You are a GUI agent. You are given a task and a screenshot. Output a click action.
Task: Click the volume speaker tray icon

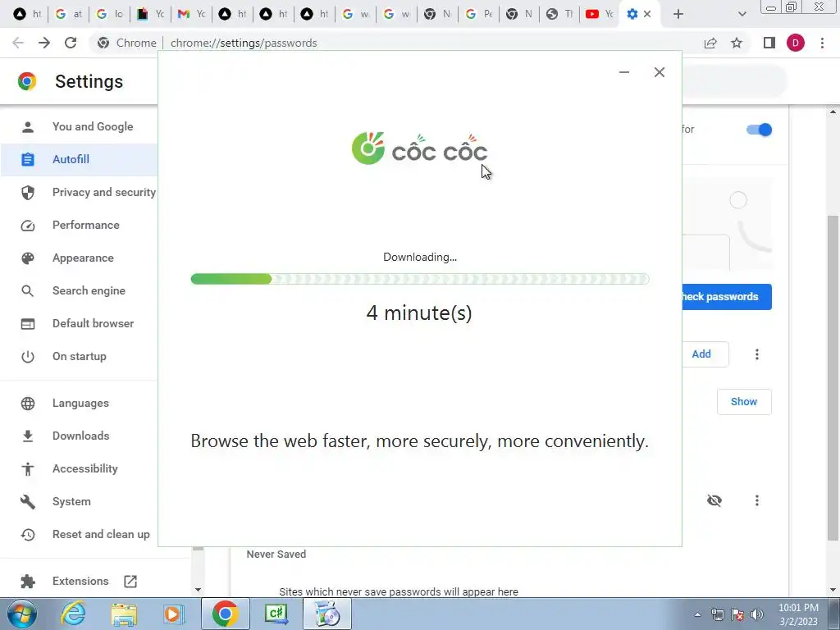(756, 614)
